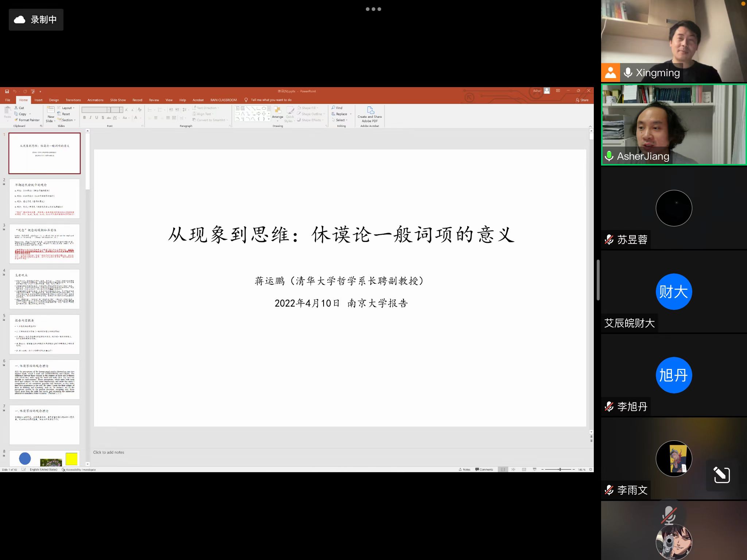Switch to the RAIN CLASSROOM tab
Viewport: 747px width, 560px height.
pos(223,100)
